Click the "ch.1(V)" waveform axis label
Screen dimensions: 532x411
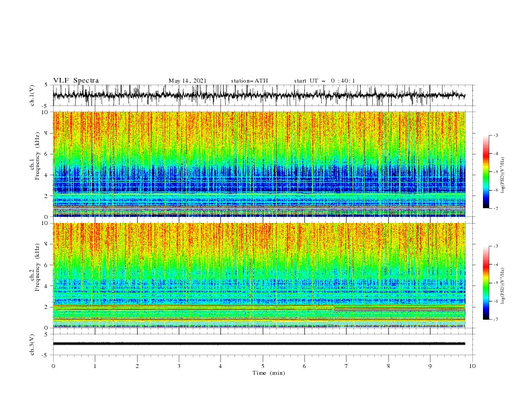pos(32,95)
